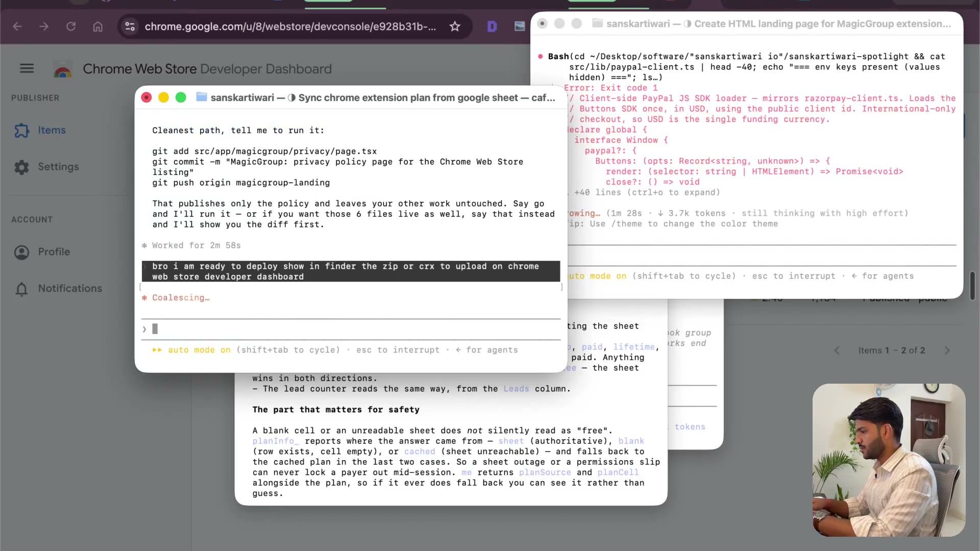The image size is (980, 551).
Task: Click the 'Coalescing…' status text
Action: [181, 298]
